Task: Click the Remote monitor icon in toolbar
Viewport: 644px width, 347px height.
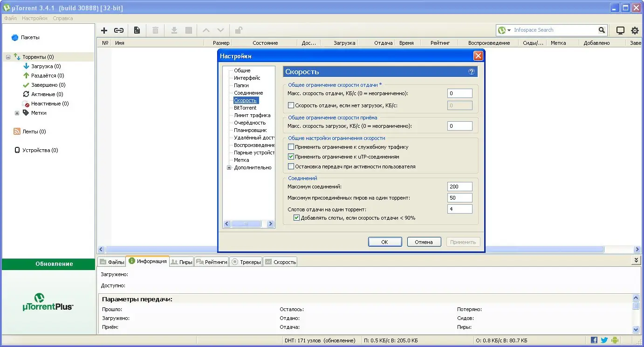Action: click(620, 30)
